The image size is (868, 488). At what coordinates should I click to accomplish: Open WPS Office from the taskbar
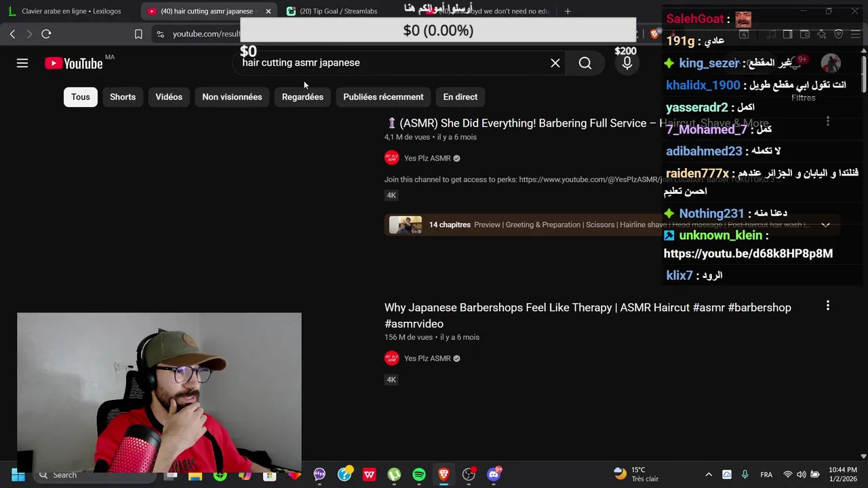pos(369,474)
